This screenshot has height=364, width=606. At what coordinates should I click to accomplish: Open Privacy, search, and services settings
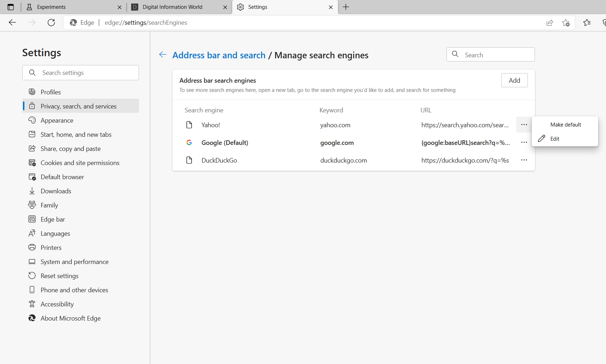click(81, 106)
